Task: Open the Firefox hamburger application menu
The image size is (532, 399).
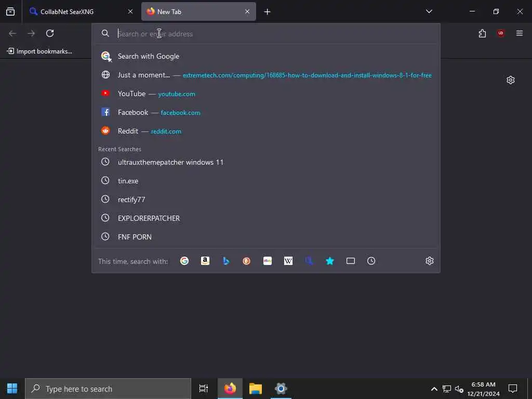Action: (x=520, y=33)
